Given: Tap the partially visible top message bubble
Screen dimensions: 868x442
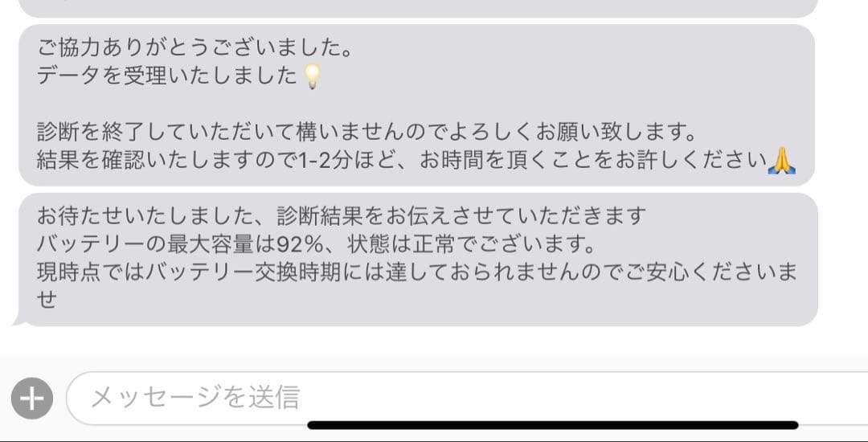Looking at the screenshot, I should click(x=418, y=8).
